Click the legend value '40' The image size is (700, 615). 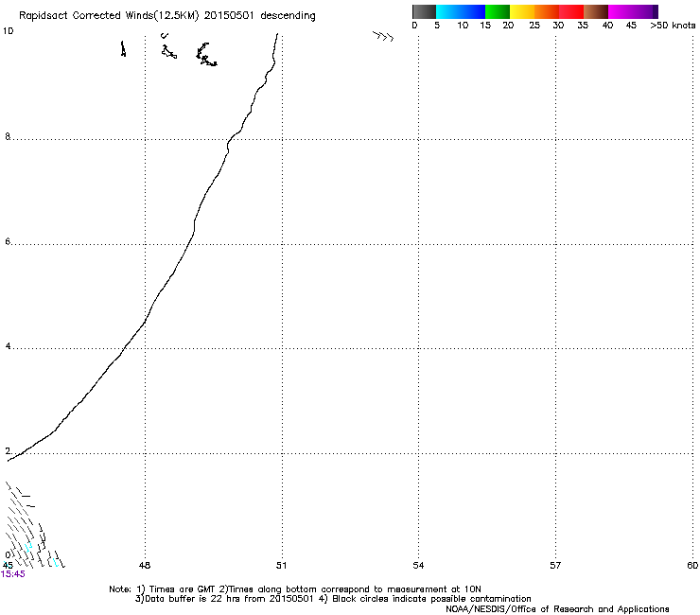[607, 26]
